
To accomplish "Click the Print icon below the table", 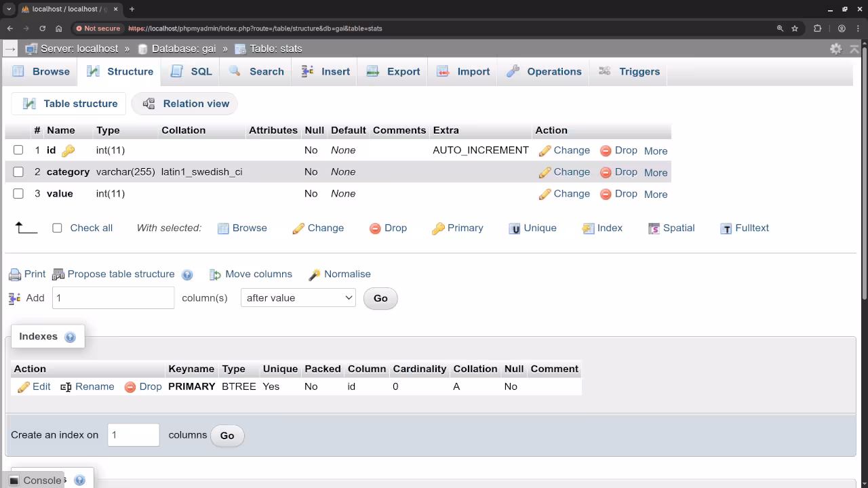I will point(15,274).
